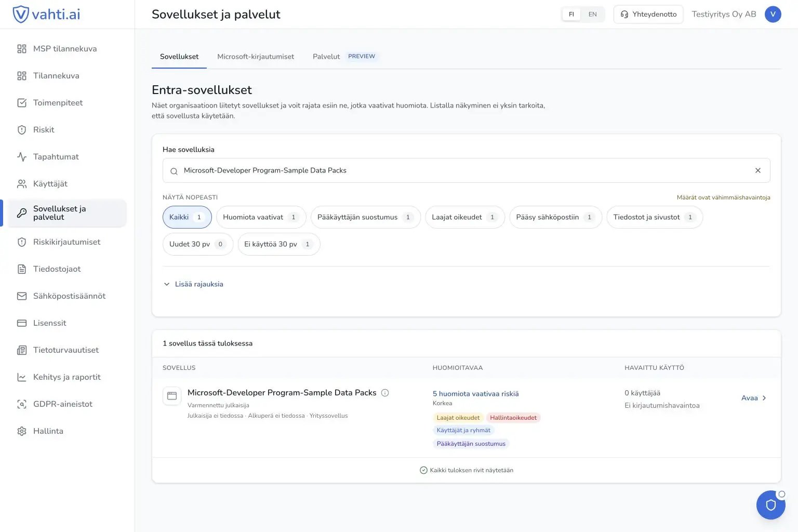Click the 'Ei kirjautumishavaintoa' text
Screen dimensions: 798x532
pyautogui.click(x=662, y=406)
